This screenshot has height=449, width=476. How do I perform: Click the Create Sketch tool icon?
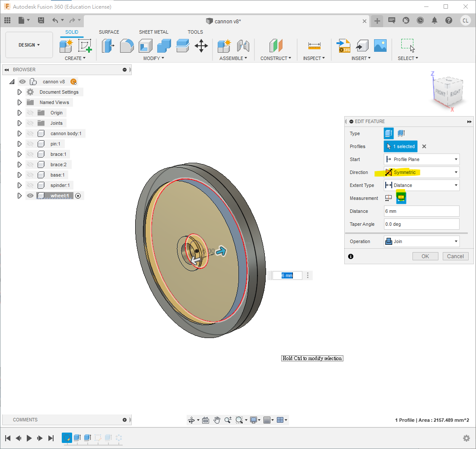coord(85,45)
